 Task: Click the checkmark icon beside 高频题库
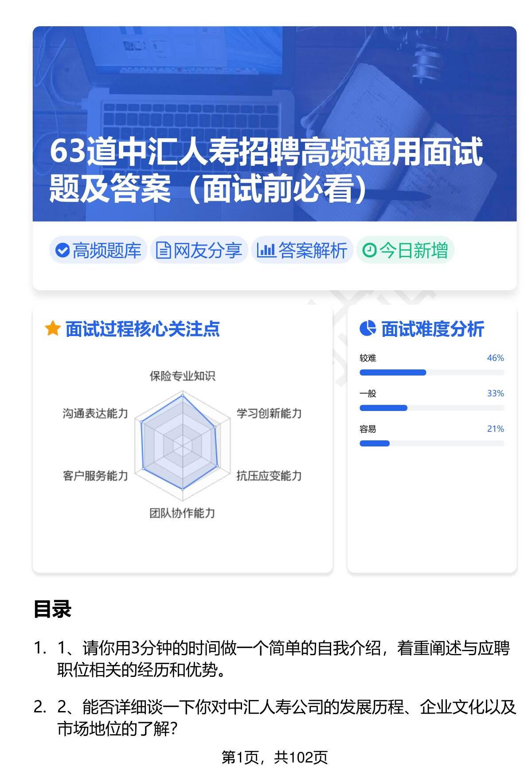click(x=62, y=250)
